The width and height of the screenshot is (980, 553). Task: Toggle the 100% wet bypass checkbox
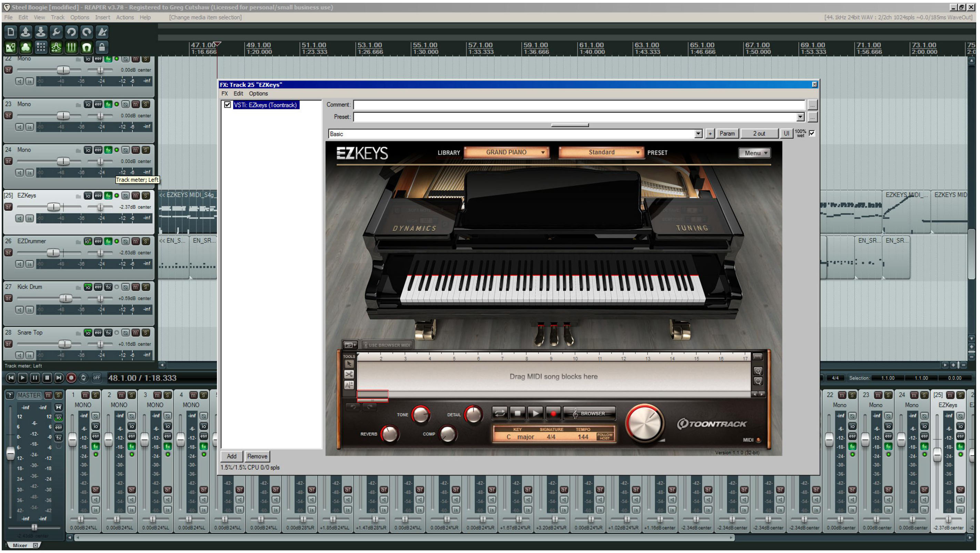pos(812,133)
